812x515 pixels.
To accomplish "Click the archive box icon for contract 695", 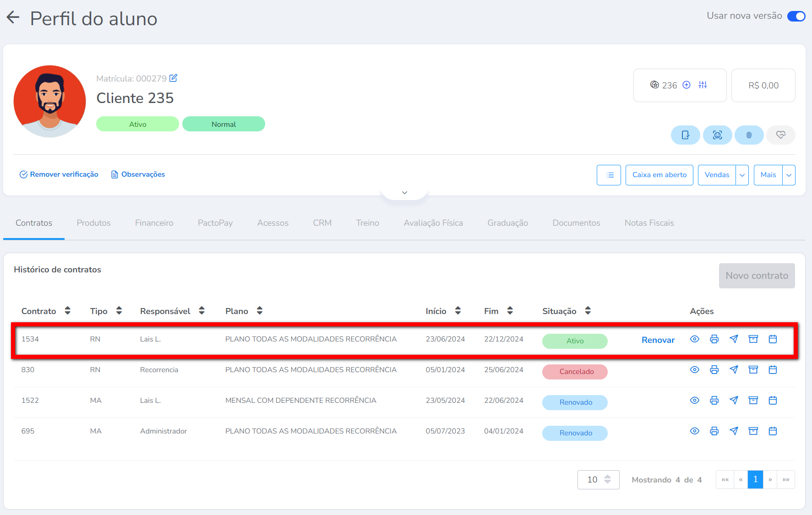I will tap(753, 431).
